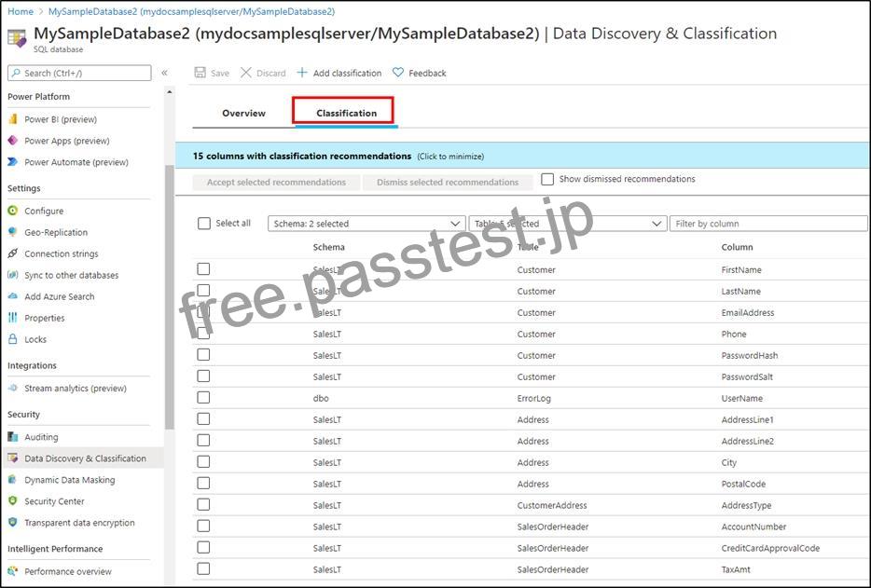The width and height of the screenshot is (871, 588).
Task: Click the Column header in table
Action: 737,247
